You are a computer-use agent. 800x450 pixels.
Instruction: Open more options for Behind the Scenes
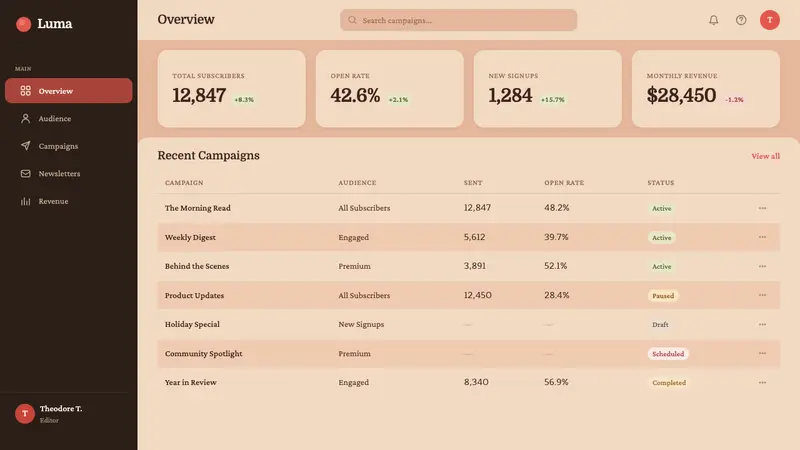(762, 266)
